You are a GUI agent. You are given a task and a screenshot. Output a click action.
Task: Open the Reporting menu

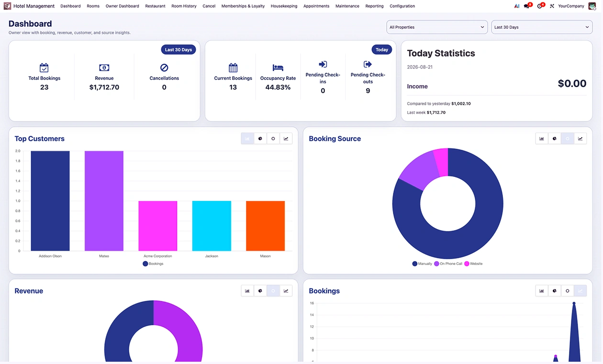coord(374,6)
